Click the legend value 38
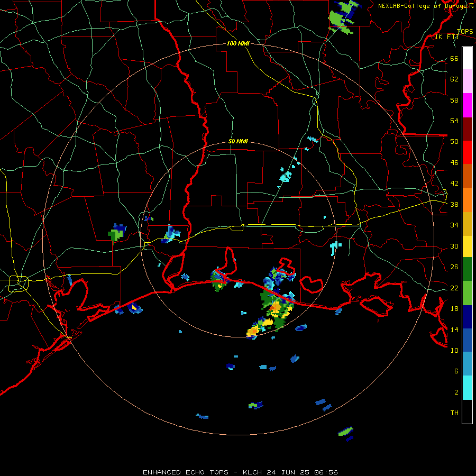Viewport: 476px width, 476px height. click(454, 205)
